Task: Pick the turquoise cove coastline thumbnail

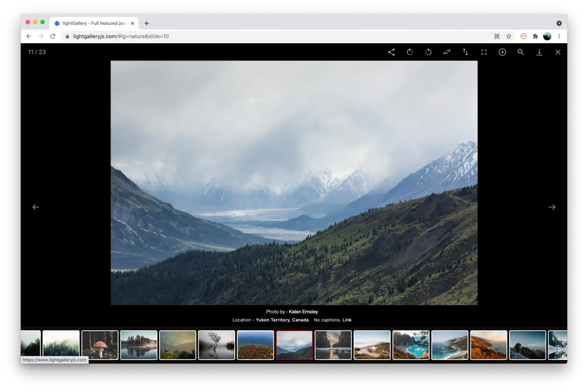Action: point(411,345)
